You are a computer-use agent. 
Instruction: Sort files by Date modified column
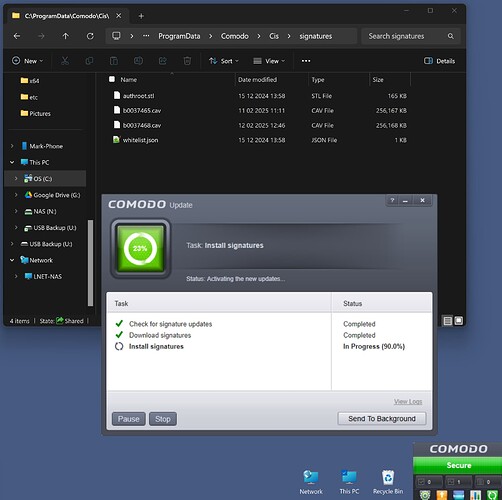(257, 80)
